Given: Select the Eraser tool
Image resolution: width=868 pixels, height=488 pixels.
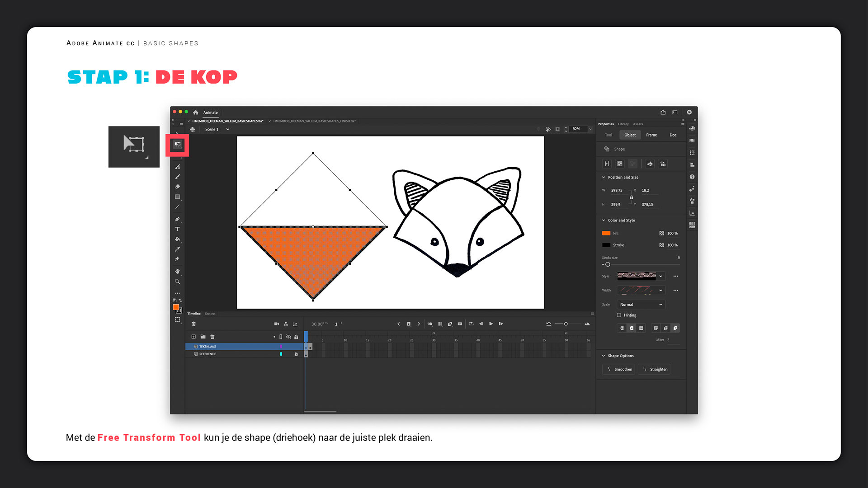Looking at the screenshot, I should 177,187.
